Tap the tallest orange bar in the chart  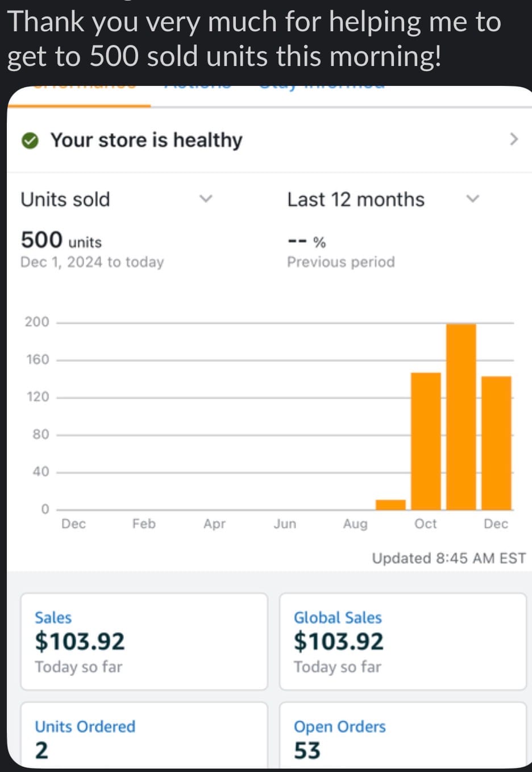tap(461, 416)
